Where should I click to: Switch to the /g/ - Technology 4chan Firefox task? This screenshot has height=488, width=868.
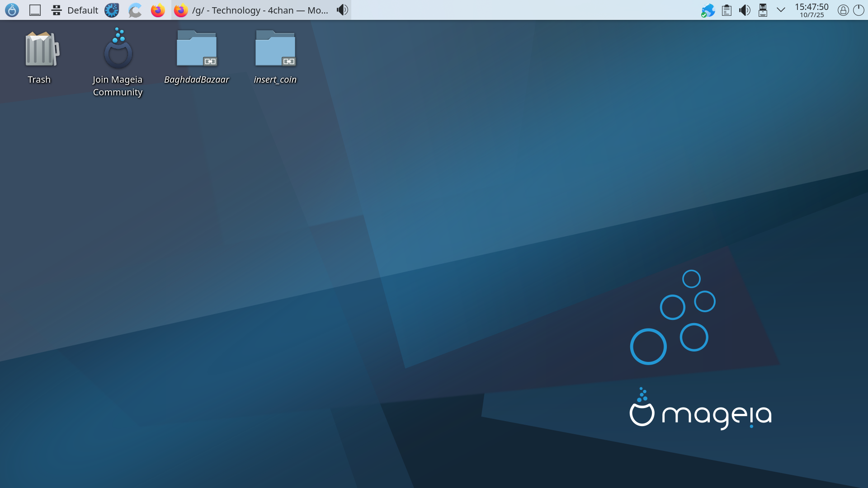[x=261, y=10]
